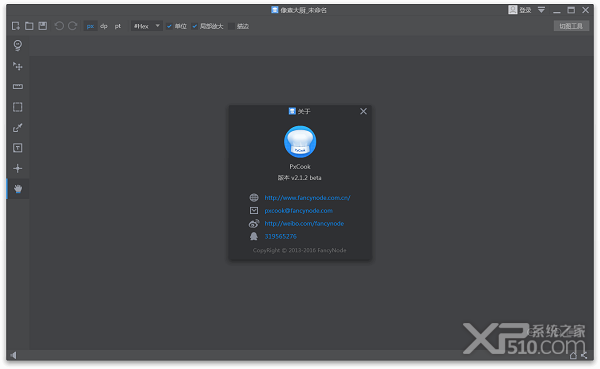The image size is (600, 369).
Task: Select the hand pan tool
Action: click(18, 189)
